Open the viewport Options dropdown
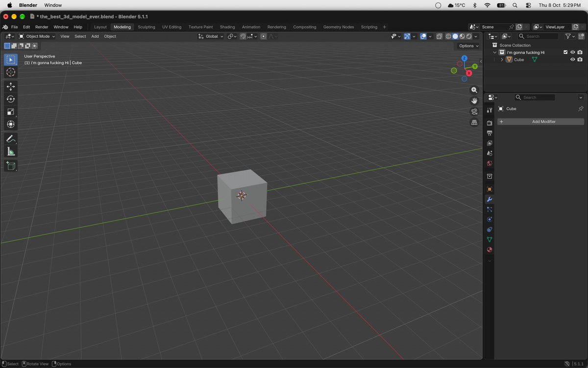 469,46
